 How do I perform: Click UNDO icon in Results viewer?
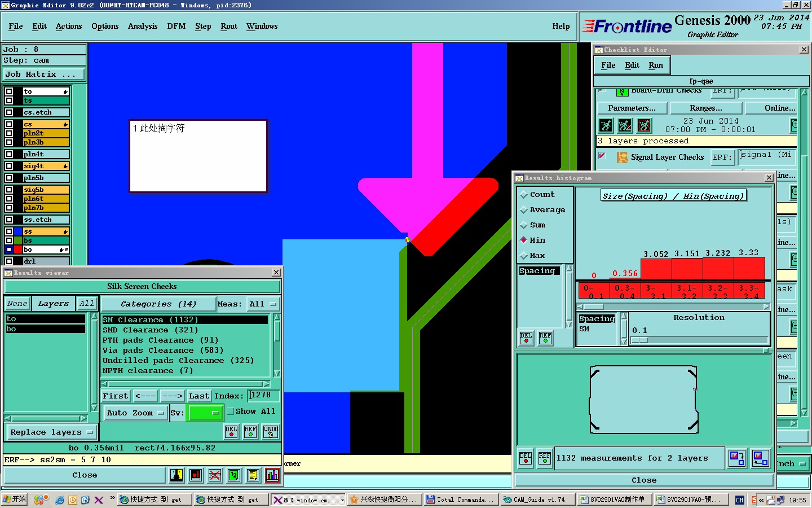click(x=271, y=432)
